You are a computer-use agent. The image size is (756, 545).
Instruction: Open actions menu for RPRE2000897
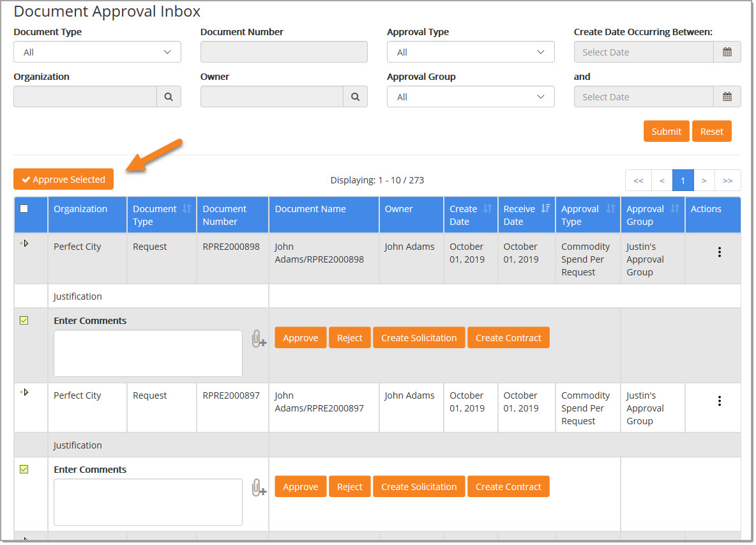pyautogui.click(x=719, y=401)
